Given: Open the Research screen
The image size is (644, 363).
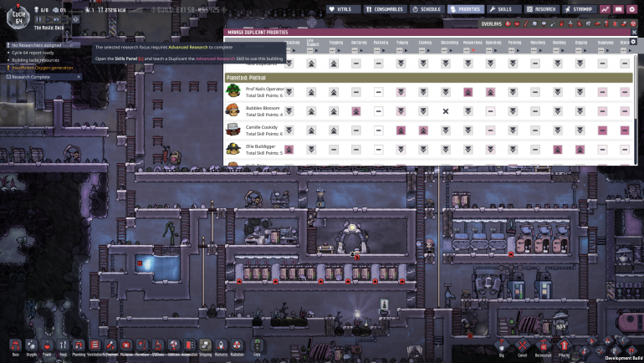Looking at the screenshot, I should pyautogui.click(x=542, y=9).
